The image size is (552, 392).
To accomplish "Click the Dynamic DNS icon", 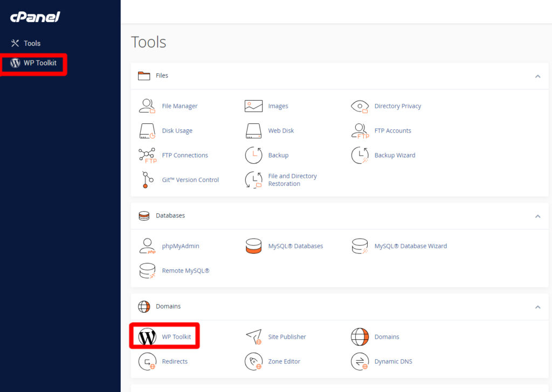I will [x=360, y=361].
